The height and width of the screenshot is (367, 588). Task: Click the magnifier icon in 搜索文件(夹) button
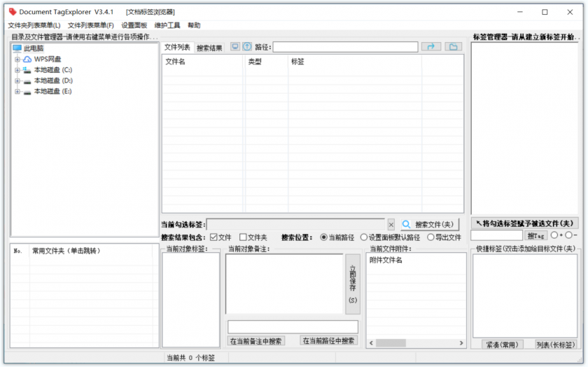[x=406, y=224]
